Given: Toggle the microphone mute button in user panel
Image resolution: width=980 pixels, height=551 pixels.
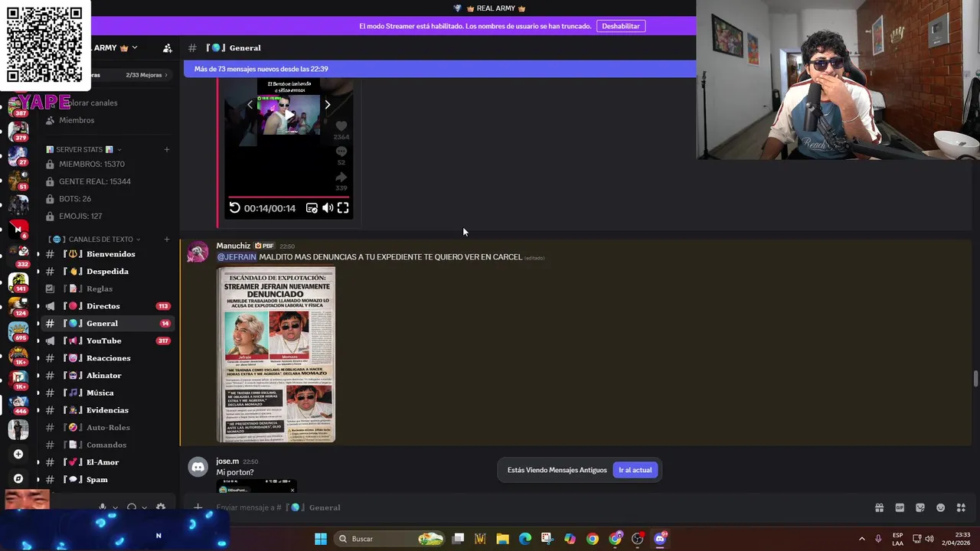Looking at the screenshot, I should pyautogui.click(x=102, y=507).
